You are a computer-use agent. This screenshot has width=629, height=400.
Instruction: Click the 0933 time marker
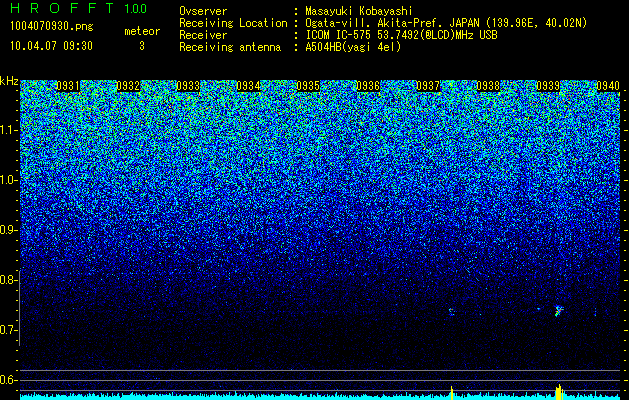point(188,86)
